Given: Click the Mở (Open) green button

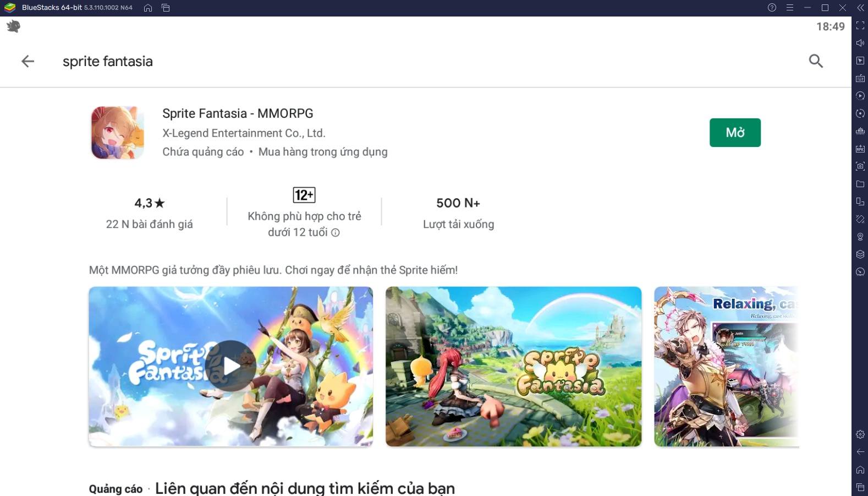Looking at the screenshot, I should tap(735, 133).
